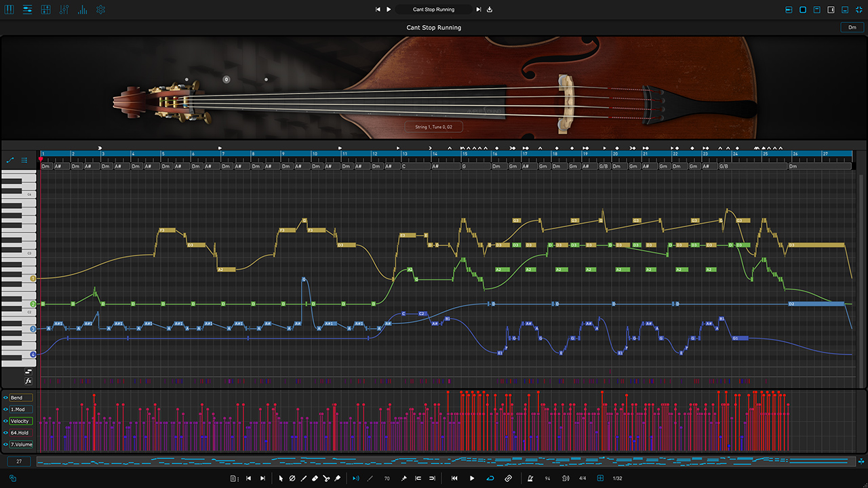Toggle visibility of the Bend lane

(5, 398)
